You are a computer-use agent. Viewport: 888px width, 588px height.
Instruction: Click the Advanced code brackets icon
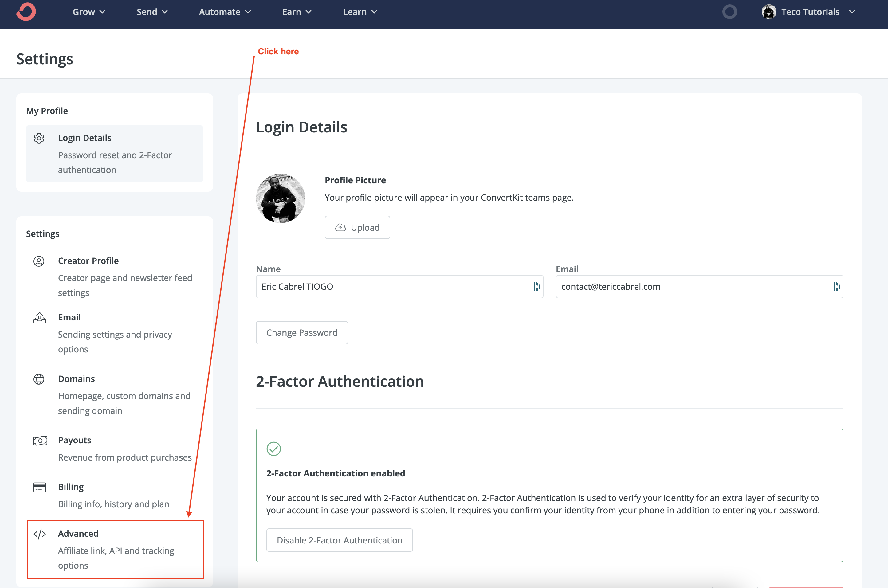tap(39, 534)
